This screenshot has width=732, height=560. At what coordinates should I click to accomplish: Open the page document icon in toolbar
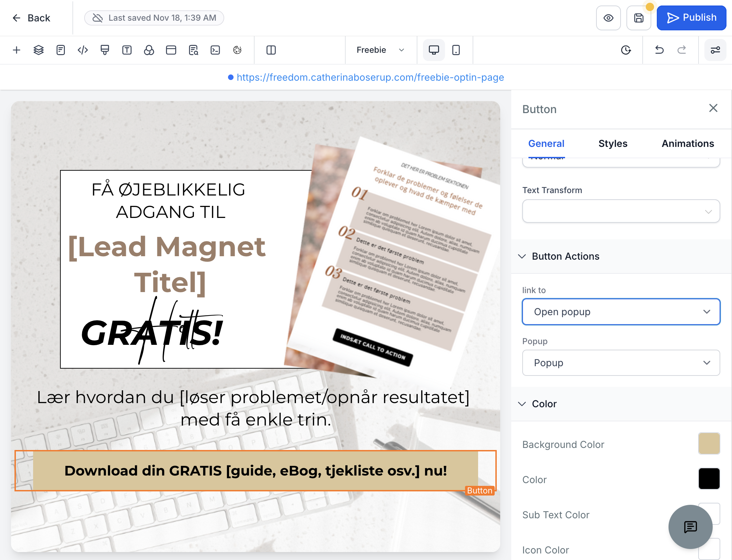pos(61,50)
